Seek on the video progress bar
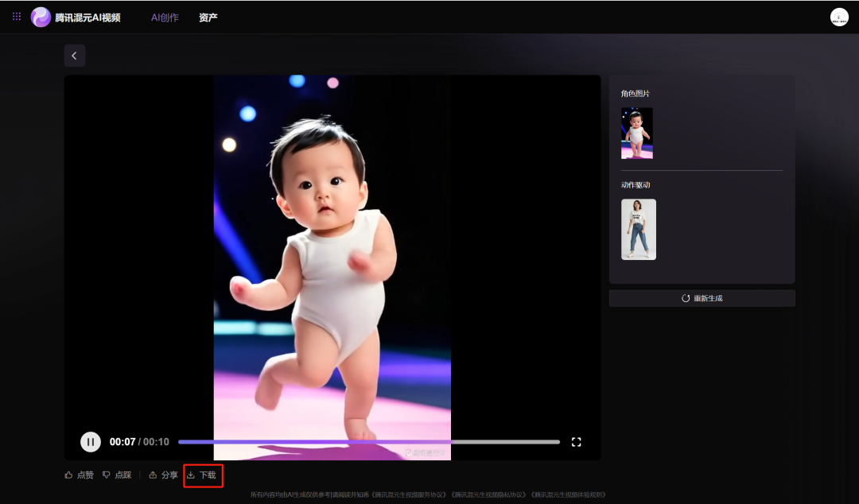This screenshot has height=504, width=859. coord(368,442)
